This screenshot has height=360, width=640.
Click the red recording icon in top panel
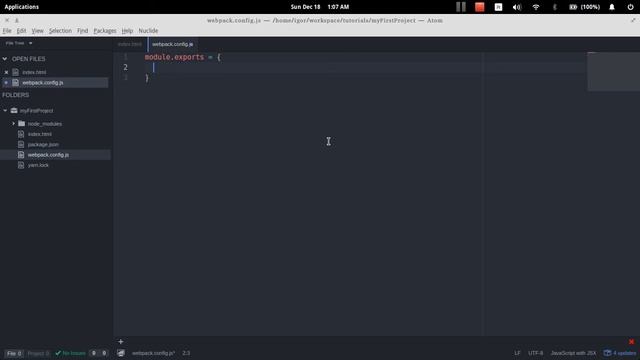pyautogui.click(x=480, y=7)
